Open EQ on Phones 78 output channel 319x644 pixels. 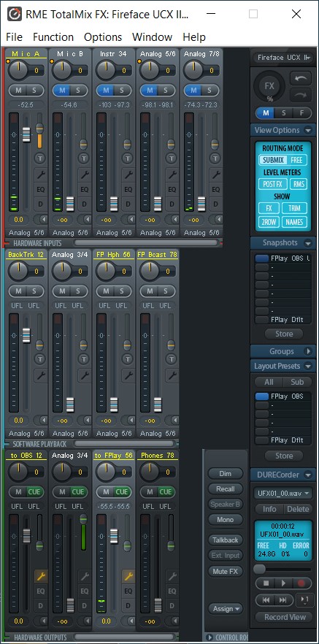[172, 591]
